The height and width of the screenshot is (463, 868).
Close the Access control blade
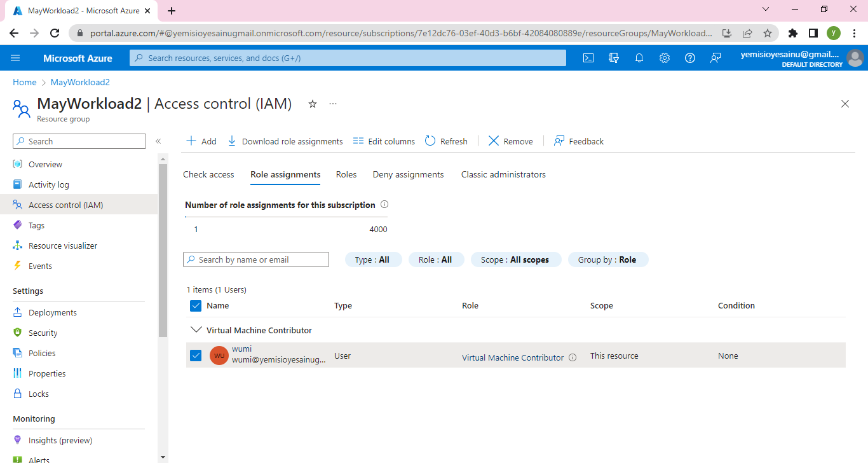[845, 104]
